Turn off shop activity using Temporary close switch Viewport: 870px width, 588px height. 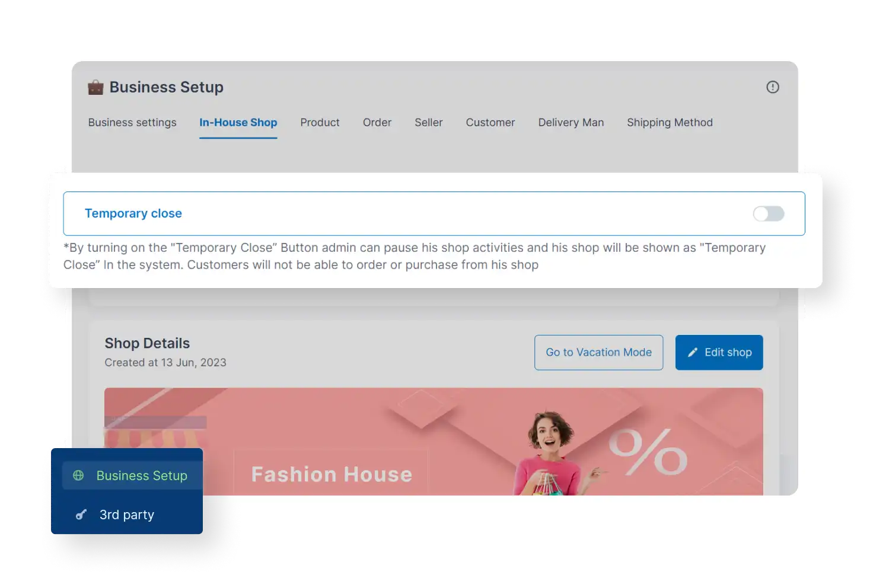tap(768, 213)
